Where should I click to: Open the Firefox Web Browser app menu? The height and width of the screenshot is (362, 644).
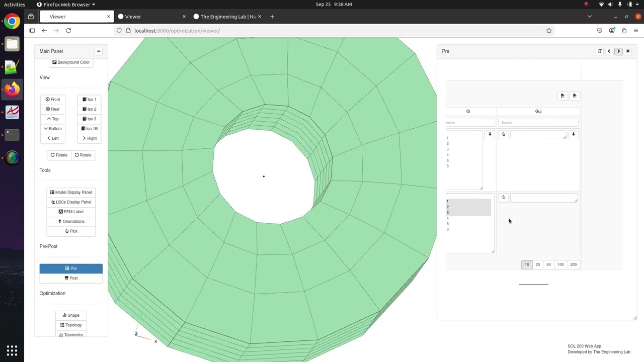click(x=66, y=5)
